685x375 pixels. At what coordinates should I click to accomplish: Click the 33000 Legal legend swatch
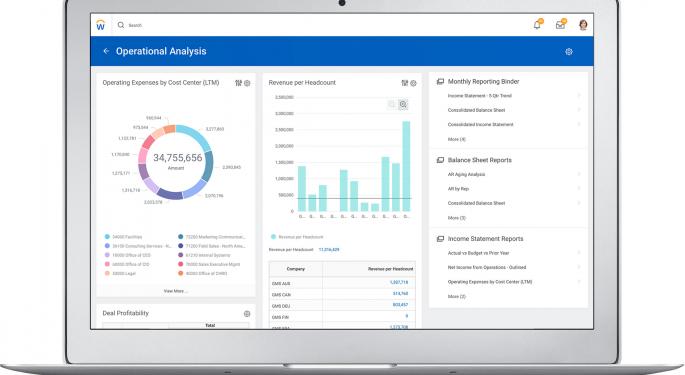pos(107,274)
